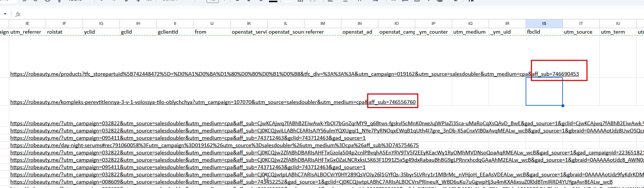Open link containing ALBOCVrY0HY289QsVOJy26l1
Image resolution: width=644 pixels, height=188 pixels.
(327, 174)
